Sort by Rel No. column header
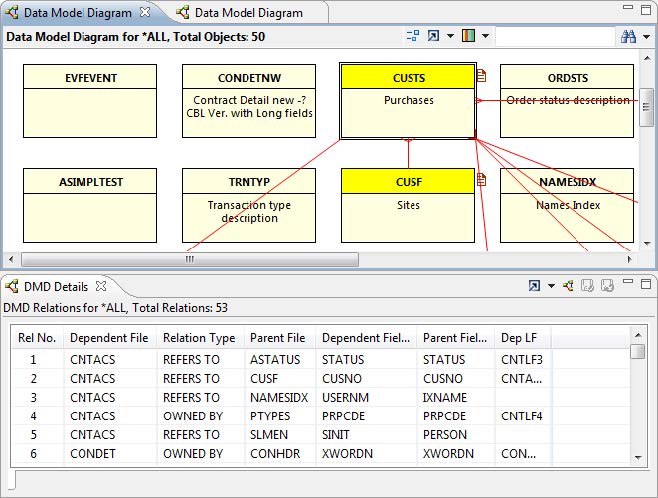 tap(37, 338)
